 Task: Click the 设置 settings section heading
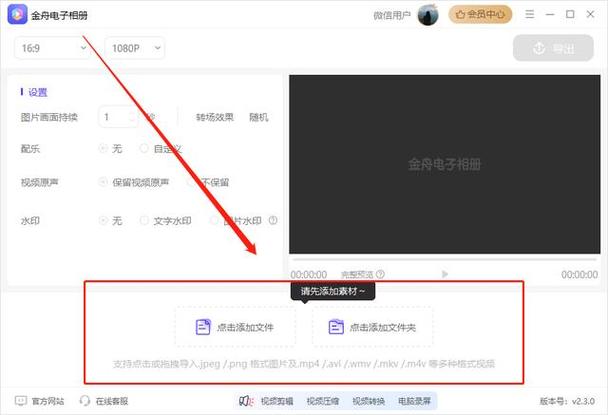click(38, 92)
